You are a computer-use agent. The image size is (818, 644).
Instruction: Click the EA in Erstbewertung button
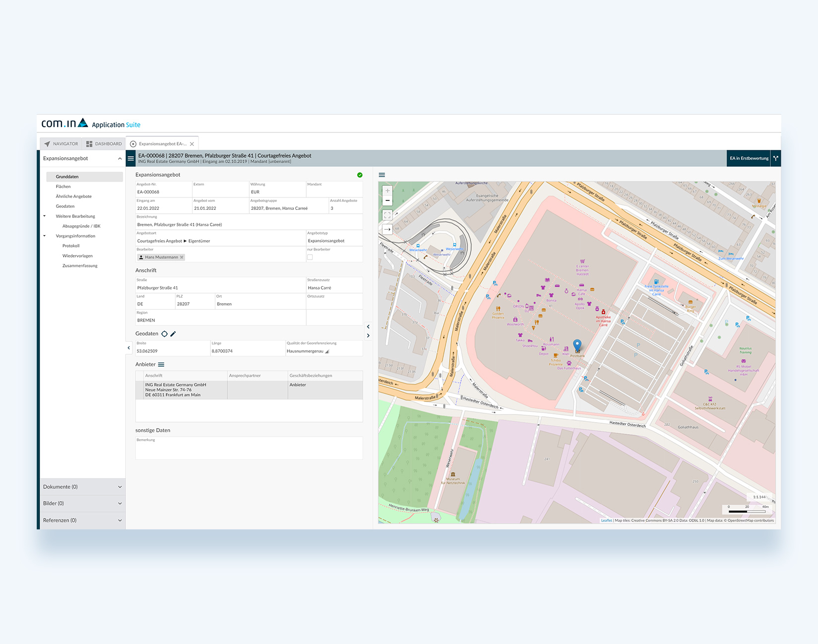click(749, 158)
